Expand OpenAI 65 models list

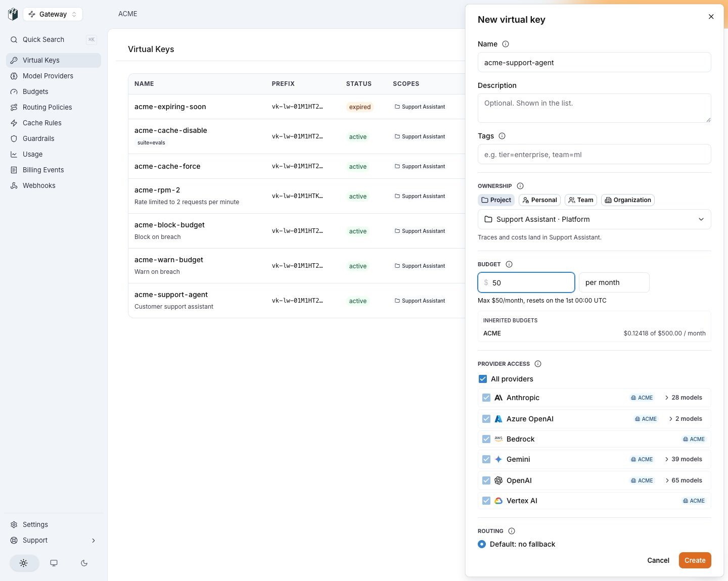pyautogui.click(x=684, y=480)
